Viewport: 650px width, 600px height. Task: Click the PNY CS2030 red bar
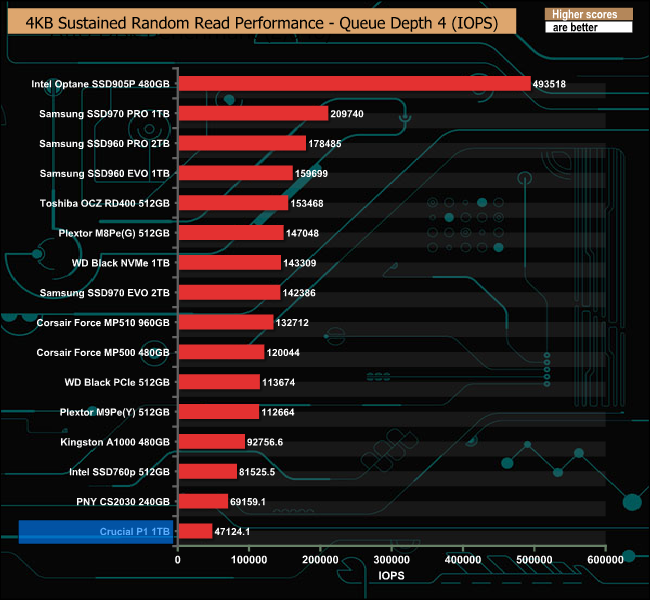tap(204, 502)
